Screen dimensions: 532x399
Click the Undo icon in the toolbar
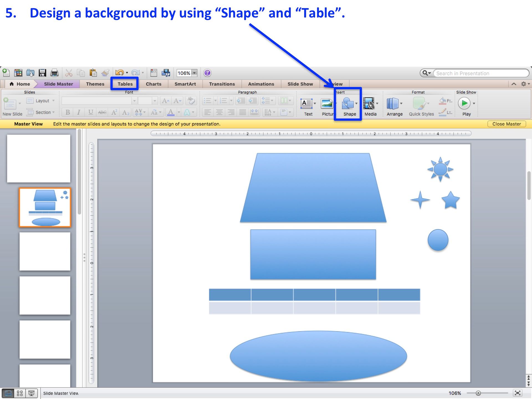119,73
